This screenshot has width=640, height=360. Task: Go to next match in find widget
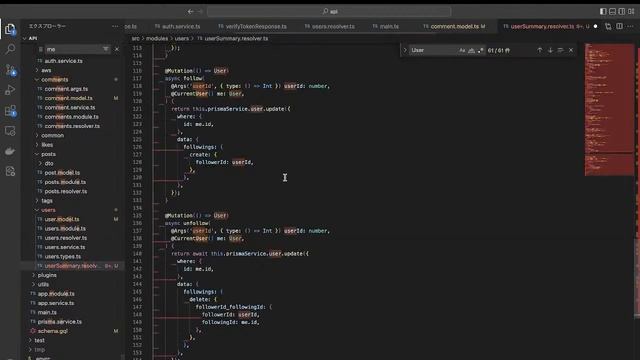click(550, 50)
